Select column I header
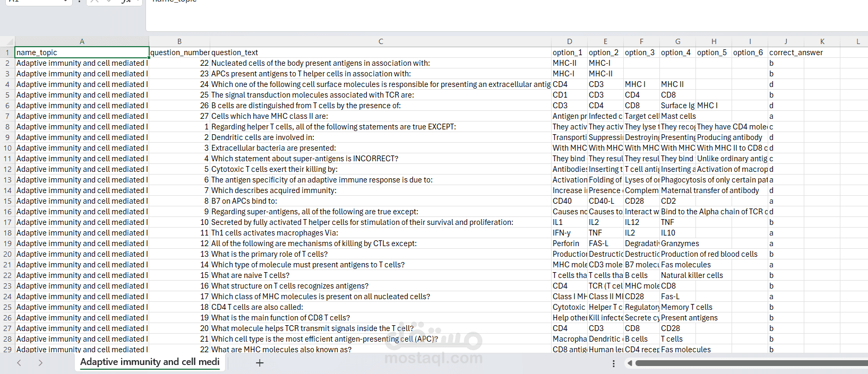 tap(750, 41)
